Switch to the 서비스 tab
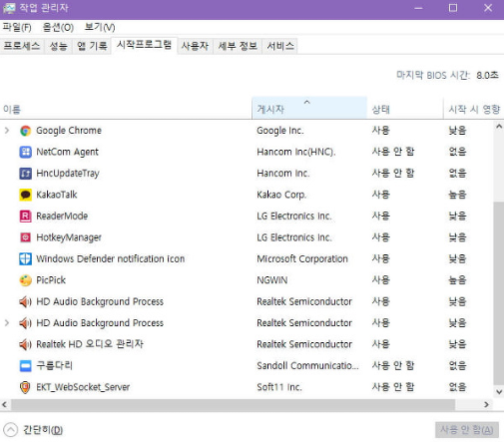The width and height of the screenshot is (504, 442). coord(280,46)
